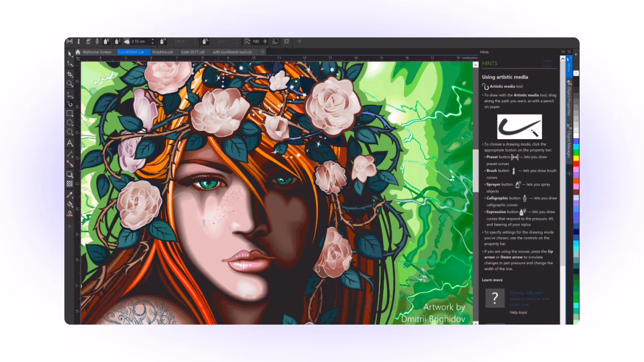Select the Calligraphic mode button in property bar

97,41
